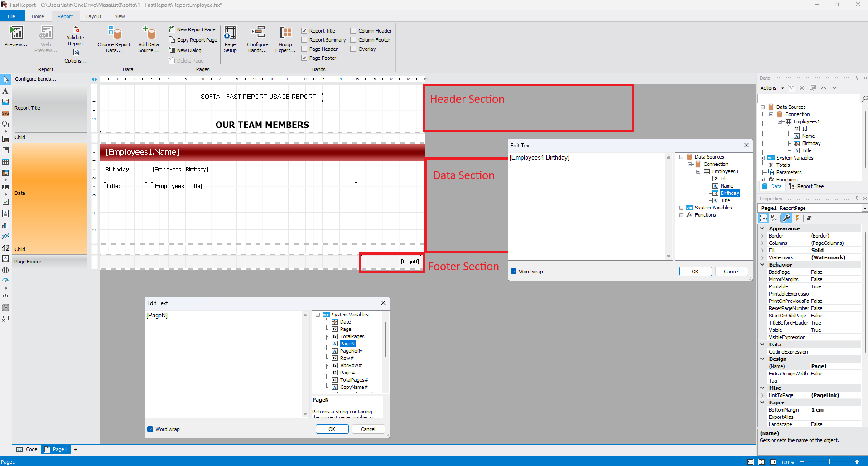Click zoom out minus on status bar
868x466 pixels.
[802, 462]
